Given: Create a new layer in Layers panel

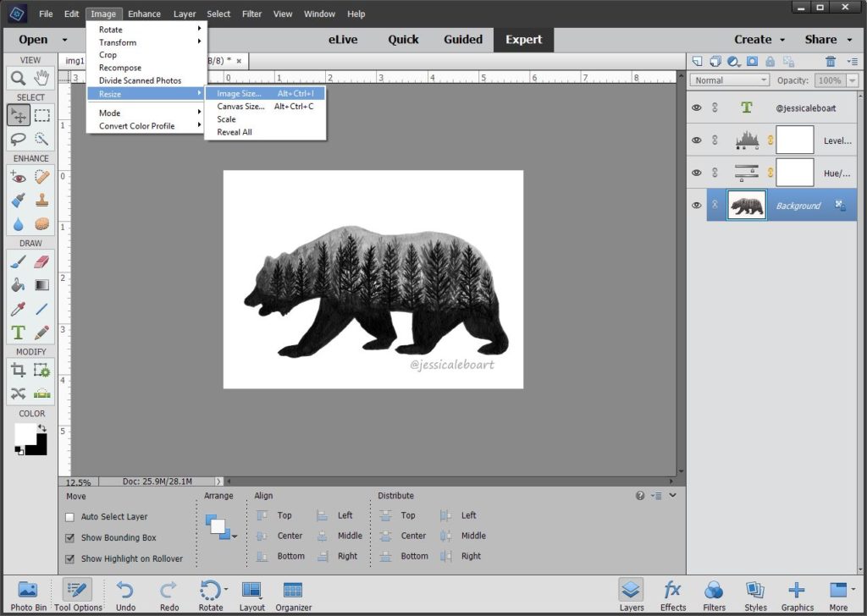Looking at the screenshot, I should (x=698, y=61).
